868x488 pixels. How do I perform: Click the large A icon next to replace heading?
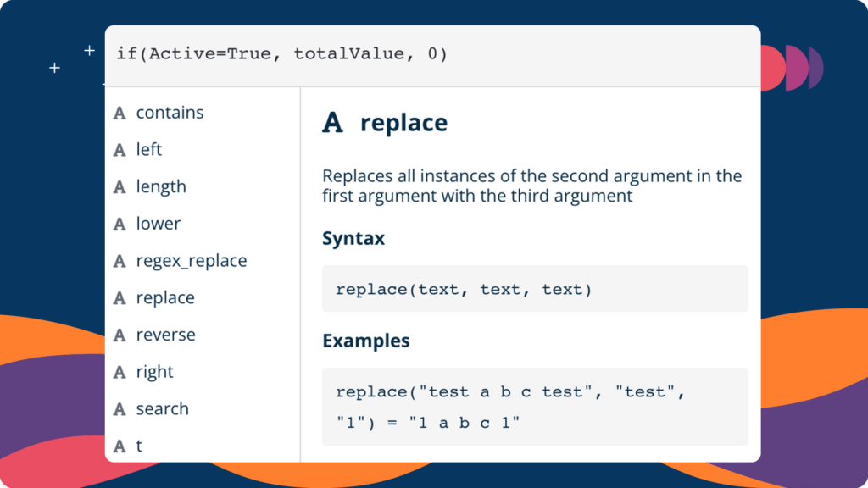click(332, 122)
